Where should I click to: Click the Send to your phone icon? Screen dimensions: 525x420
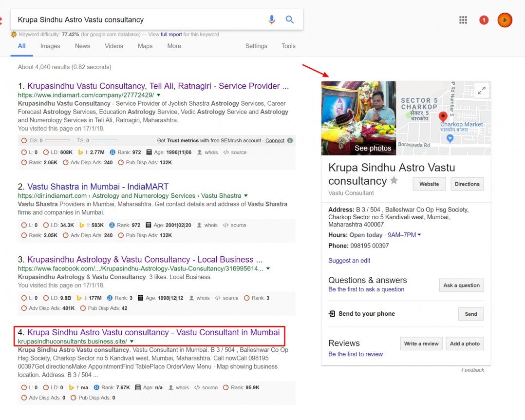pos(332,313)
